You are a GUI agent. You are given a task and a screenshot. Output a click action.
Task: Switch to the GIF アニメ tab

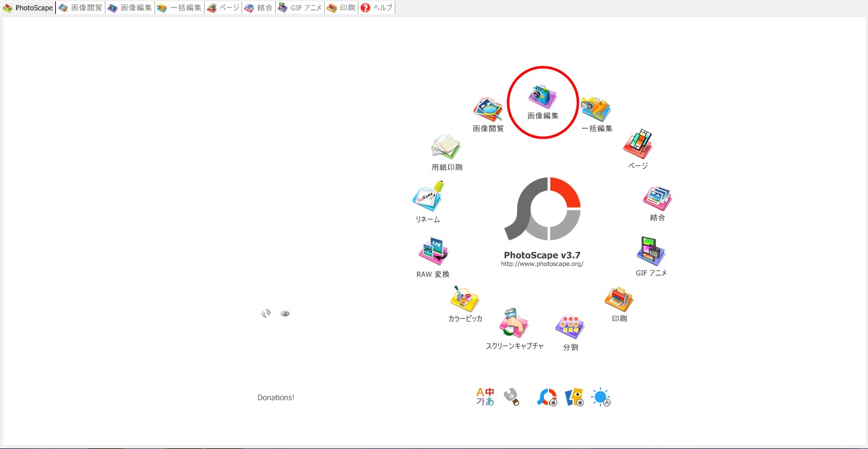tap(300, 8)
